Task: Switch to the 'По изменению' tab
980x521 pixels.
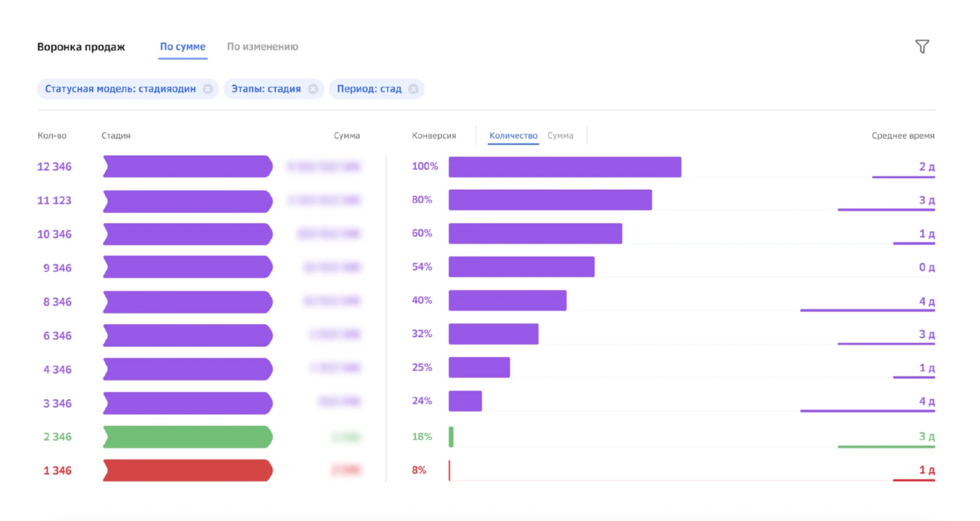Action: click(262, 46)
